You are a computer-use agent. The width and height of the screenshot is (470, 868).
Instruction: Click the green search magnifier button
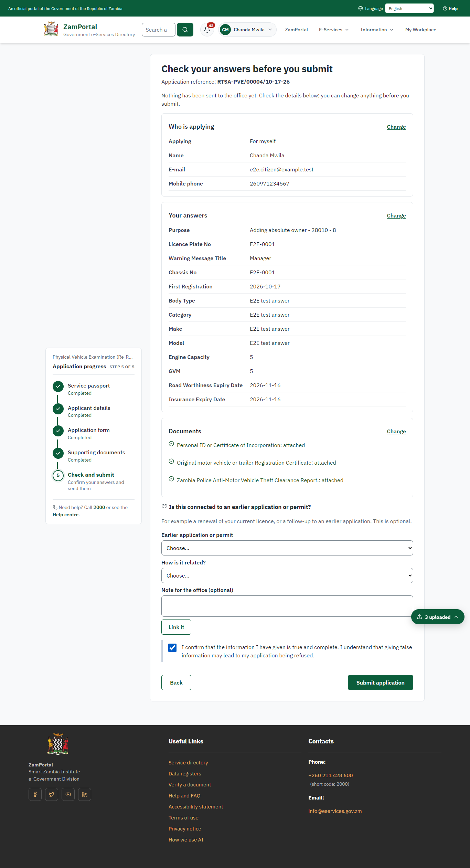185,30
